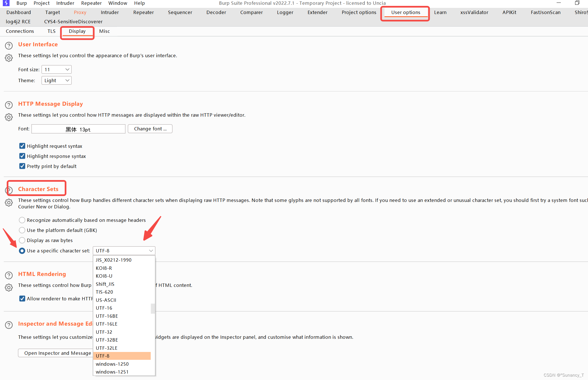
Task: Choose UTF-16BE from character set list
Action: coord(122,316)
